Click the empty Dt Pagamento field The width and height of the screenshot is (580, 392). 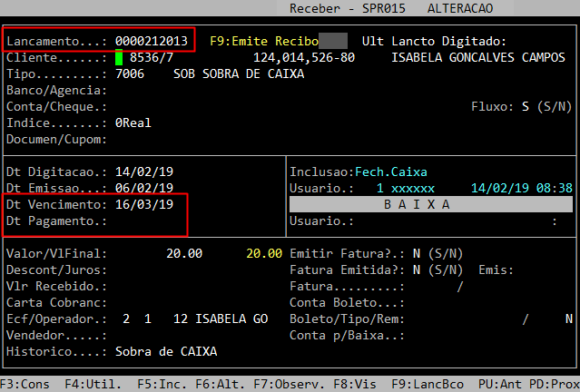tap(145, 220)
